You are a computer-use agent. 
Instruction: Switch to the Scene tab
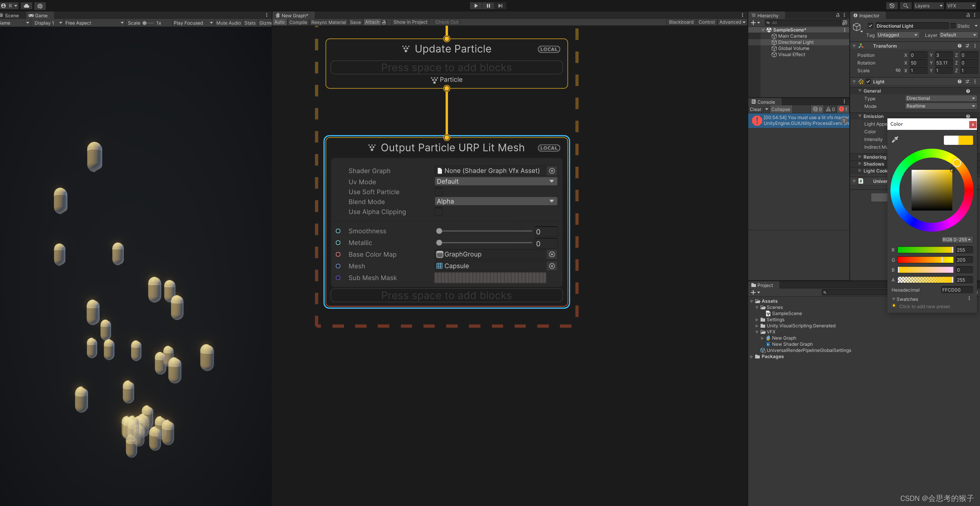click(x=12, y=16)
